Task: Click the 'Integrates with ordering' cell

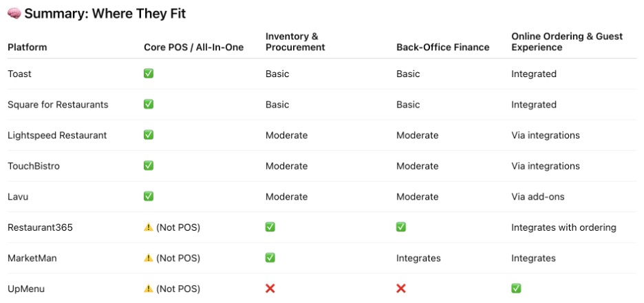Action: [x=563, y=227]
